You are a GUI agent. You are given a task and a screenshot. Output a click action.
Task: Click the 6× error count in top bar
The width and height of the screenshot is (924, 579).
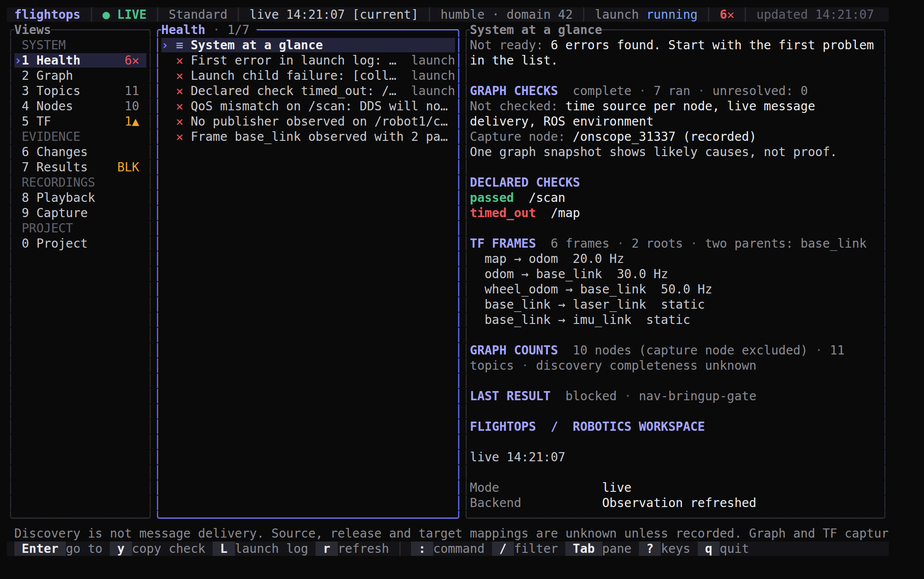[x=727, y=14]
